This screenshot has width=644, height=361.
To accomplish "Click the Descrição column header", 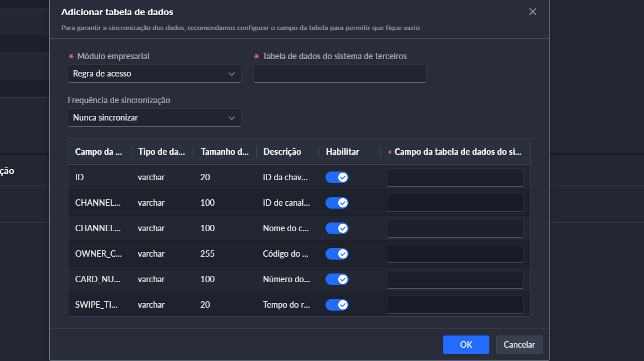I will click(x=282, y=152).
